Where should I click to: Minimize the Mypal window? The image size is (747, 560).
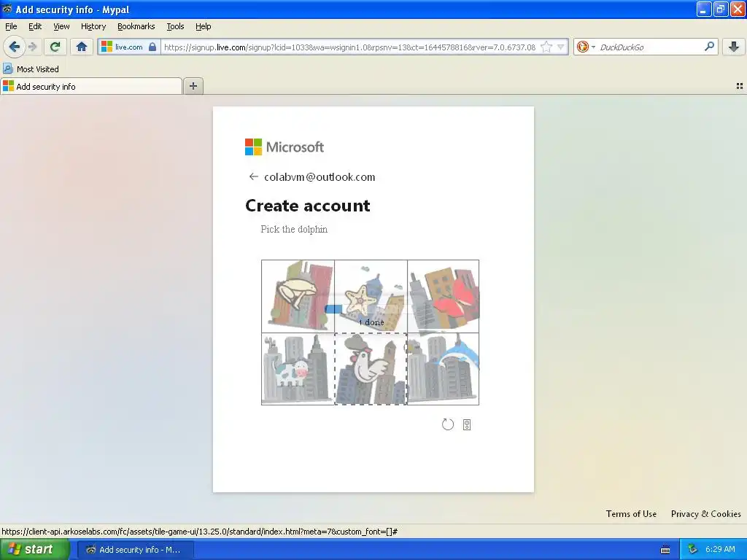(x=704, y=9)
